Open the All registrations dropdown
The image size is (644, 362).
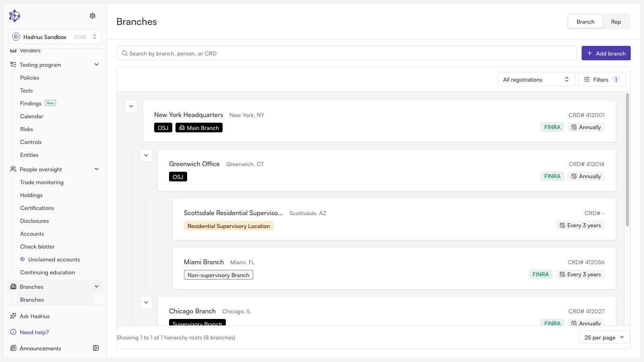tap(536, 79)
